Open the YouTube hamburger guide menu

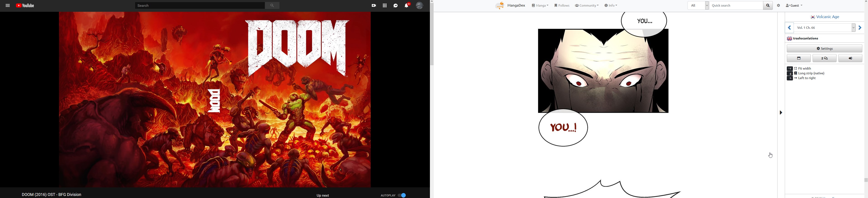tap(7, 5)
